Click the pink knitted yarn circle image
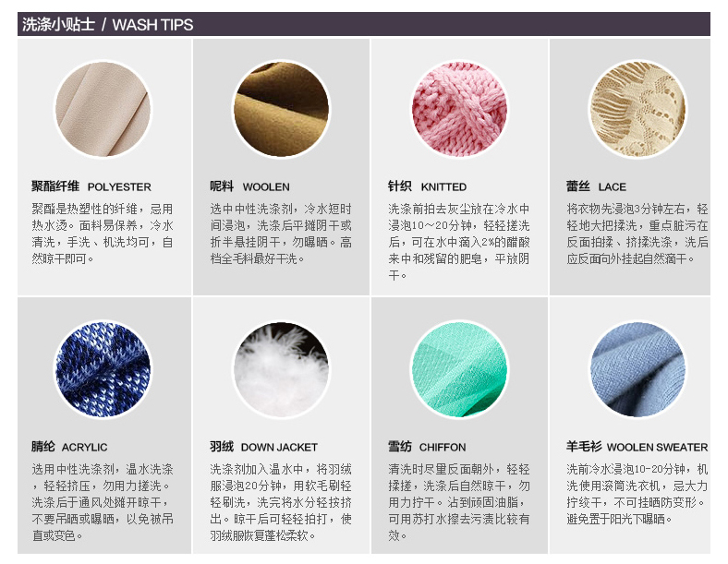The width and height of the screenshot is (728, 564). (459, 110)
